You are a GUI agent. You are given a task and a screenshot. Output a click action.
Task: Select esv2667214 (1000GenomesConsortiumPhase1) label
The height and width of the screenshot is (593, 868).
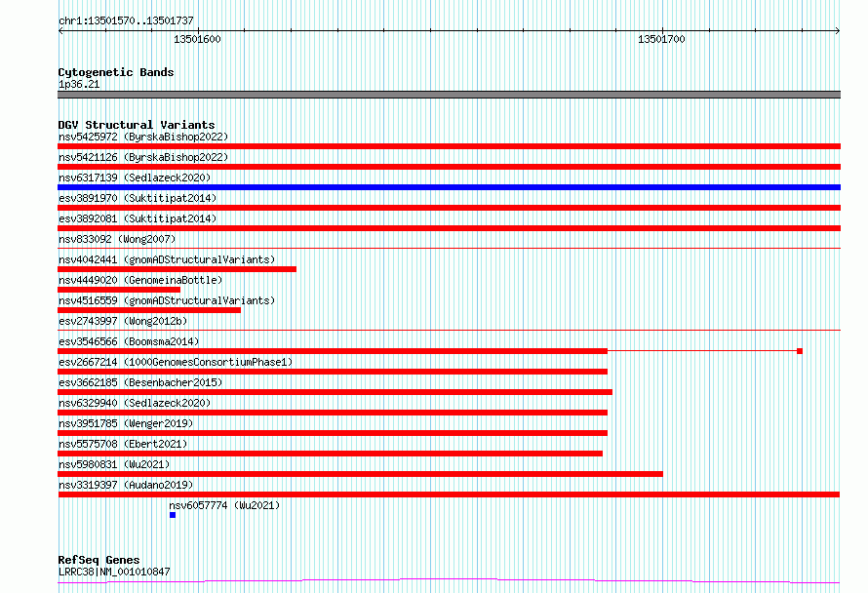click(x=176, y=362)
